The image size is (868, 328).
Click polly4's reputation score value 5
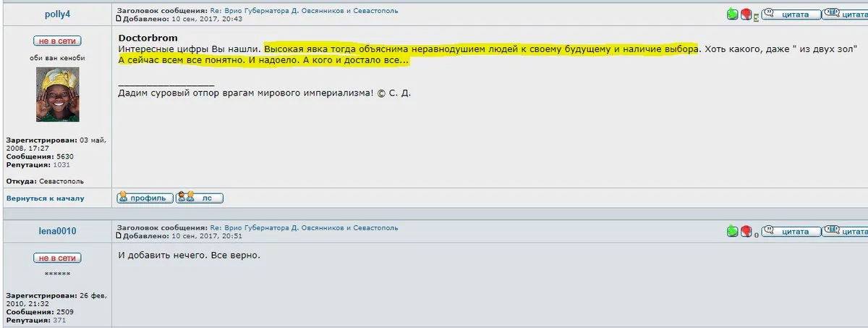pos(756,18)
